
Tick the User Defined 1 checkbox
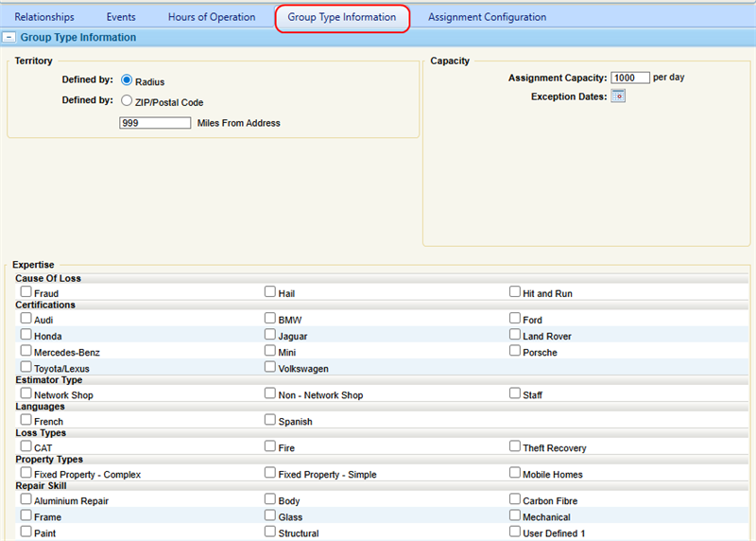pyautogui.click(x=515, y=532)
